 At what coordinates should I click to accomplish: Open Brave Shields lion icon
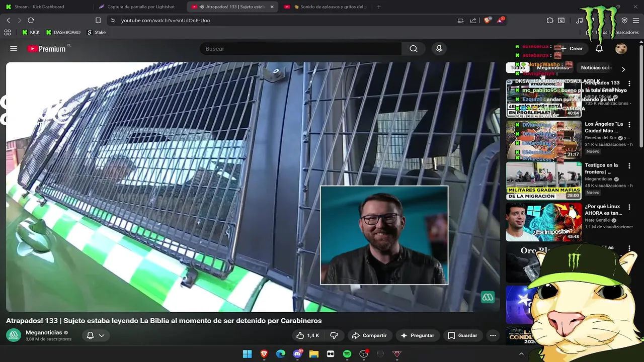click(x=487, y=21)
